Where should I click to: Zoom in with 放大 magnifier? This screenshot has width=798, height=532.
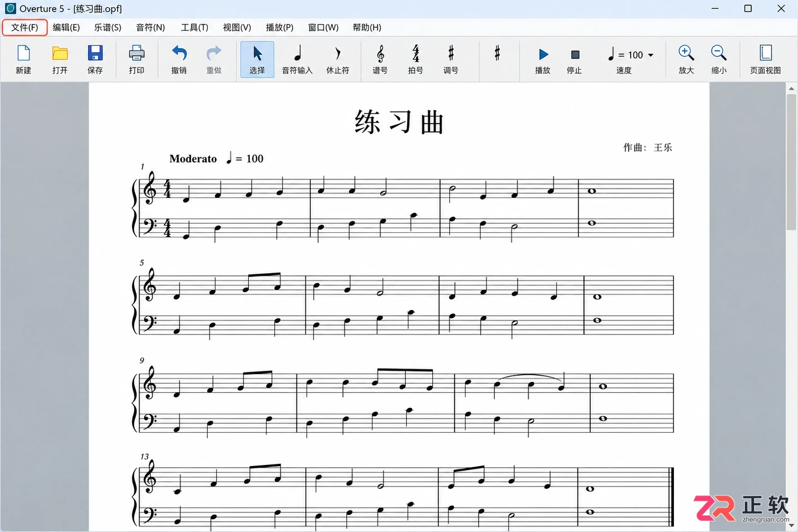tap(686, 59)
